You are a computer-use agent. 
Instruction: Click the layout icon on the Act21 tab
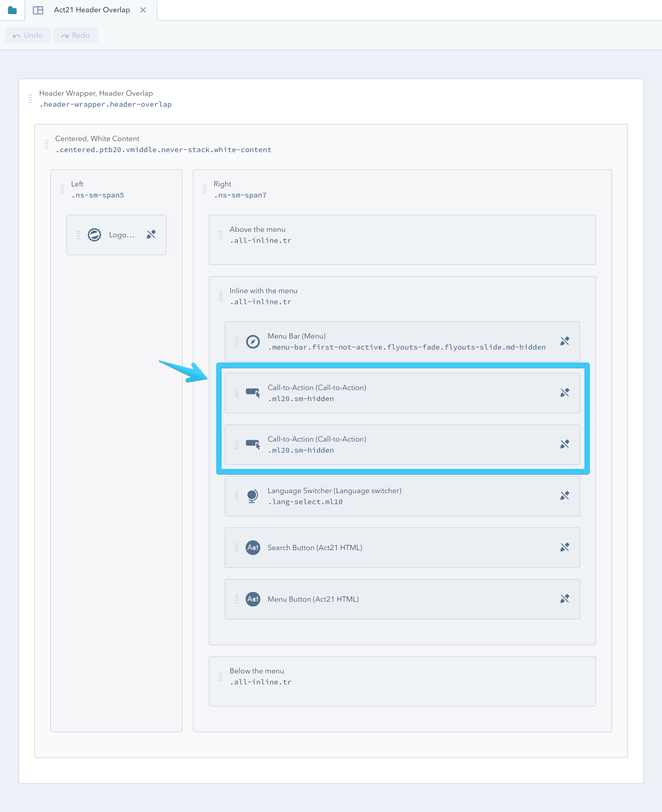(39, 10)
